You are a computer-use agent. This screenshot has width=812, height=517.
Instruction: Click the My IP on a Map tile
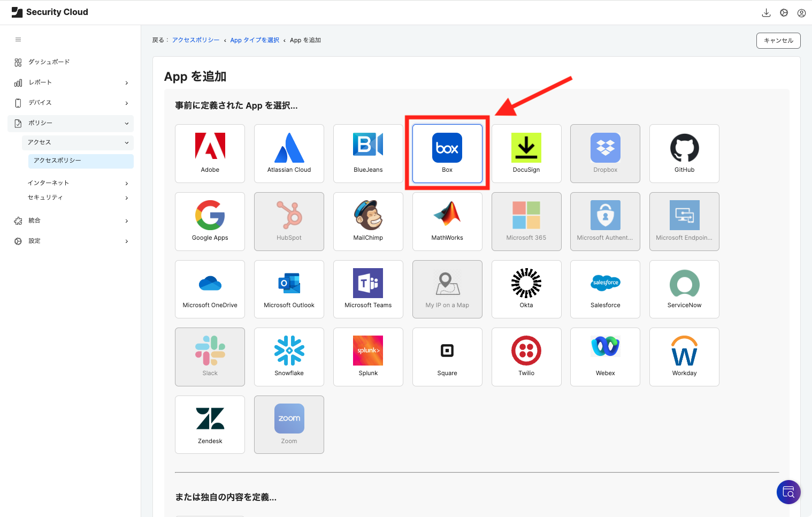[447, 289]
